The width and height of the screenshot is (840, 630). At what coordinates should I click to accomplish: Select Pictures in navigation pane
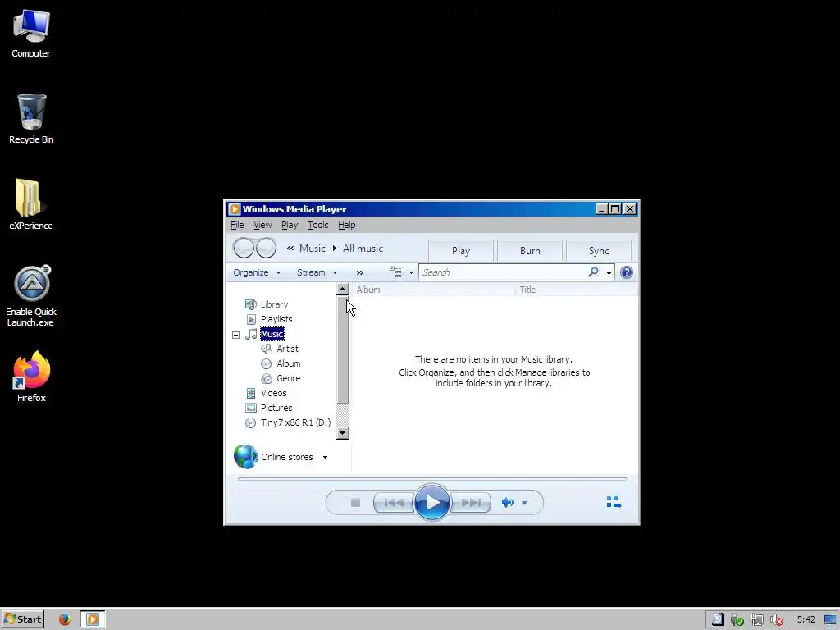[x=276, y=408]
